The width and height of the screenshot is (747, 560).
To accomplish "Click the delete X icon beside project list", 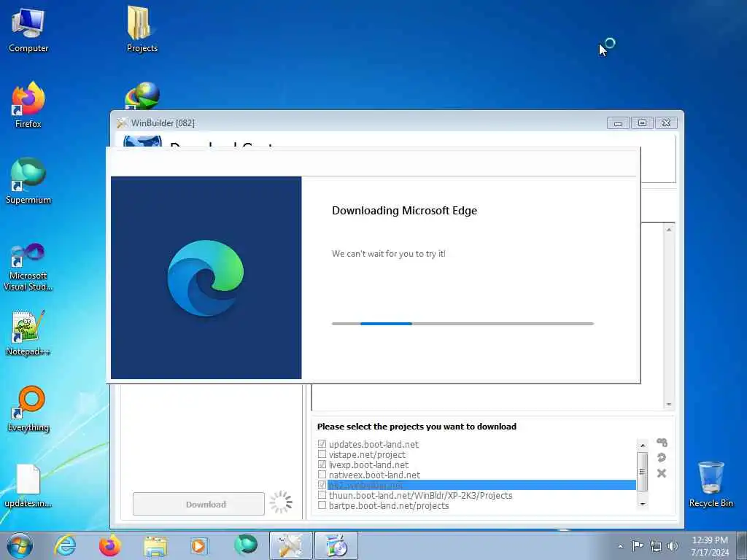I will [662, 472].
